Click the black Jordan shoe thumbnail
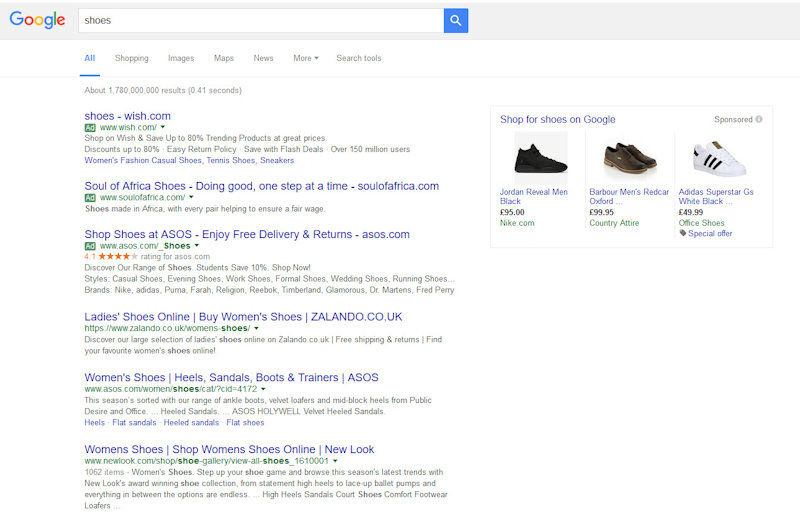800x521 pixels. click(541, 158)
